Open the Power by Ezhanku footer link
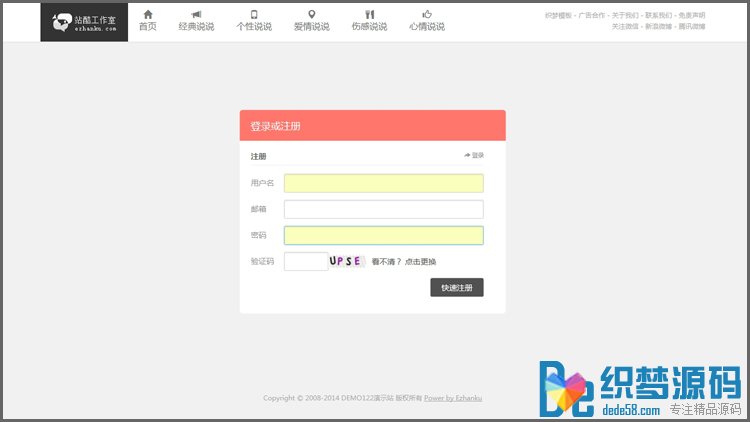 pos(453,398)
